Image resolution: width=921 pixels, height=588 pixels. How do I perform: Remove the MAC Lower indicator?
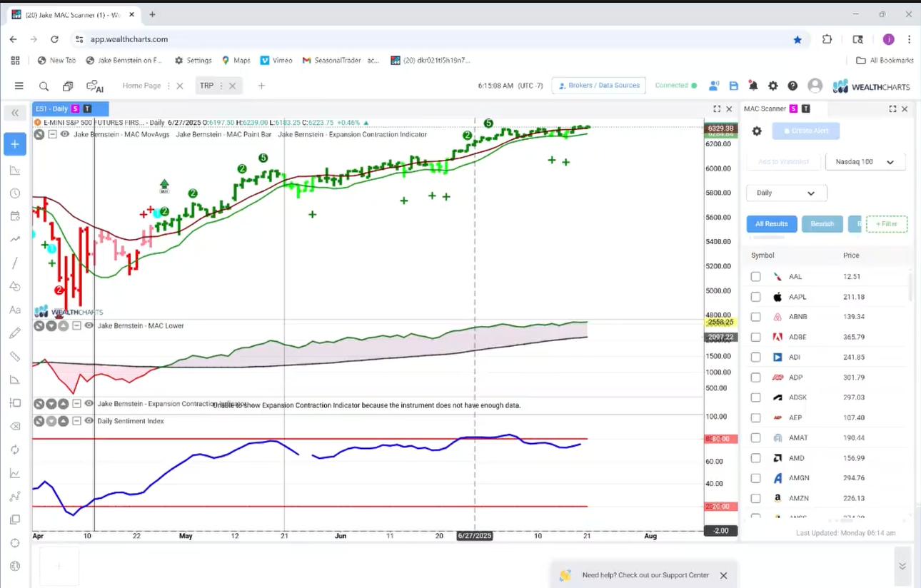coord(39,325)
